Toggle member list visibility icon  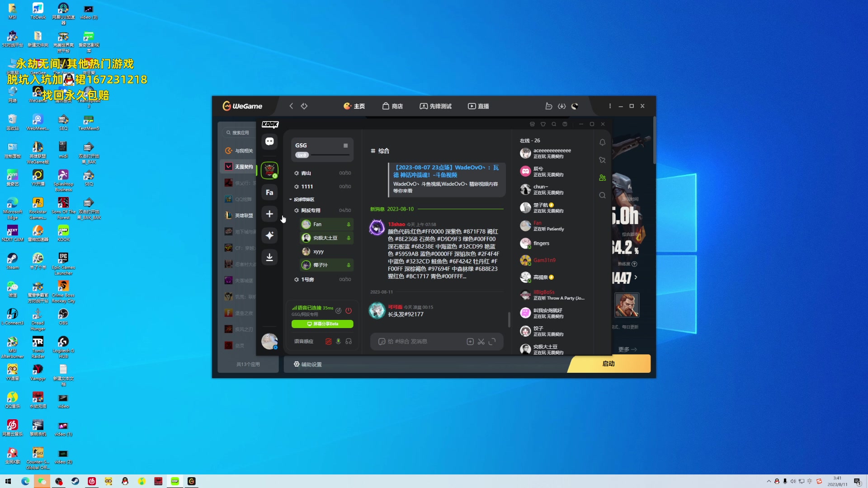[x=602, y=178]
